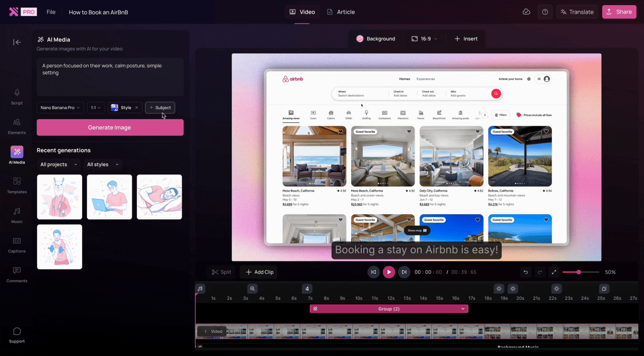Open the Nano Banana Pro model dropdown
The image size is (644, 356).
(60, 108)
